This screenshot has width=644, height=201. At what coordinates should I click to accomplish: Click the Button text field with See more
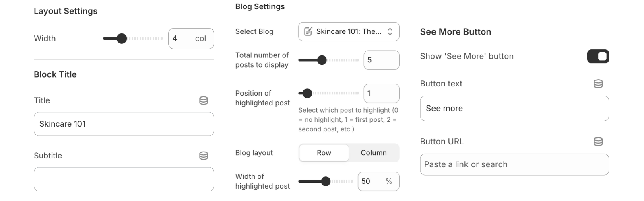pyautogui.click(x=514, y=109)
